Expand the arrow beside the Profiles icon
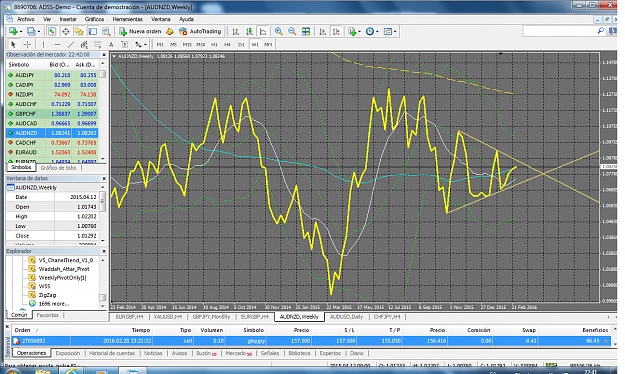The height and width of the screenshot is (374, 625). coord(38,31)
